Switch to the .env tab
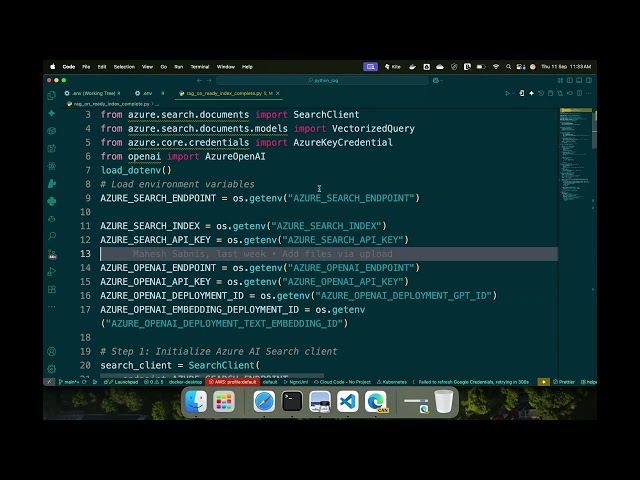 coord(147,93)
